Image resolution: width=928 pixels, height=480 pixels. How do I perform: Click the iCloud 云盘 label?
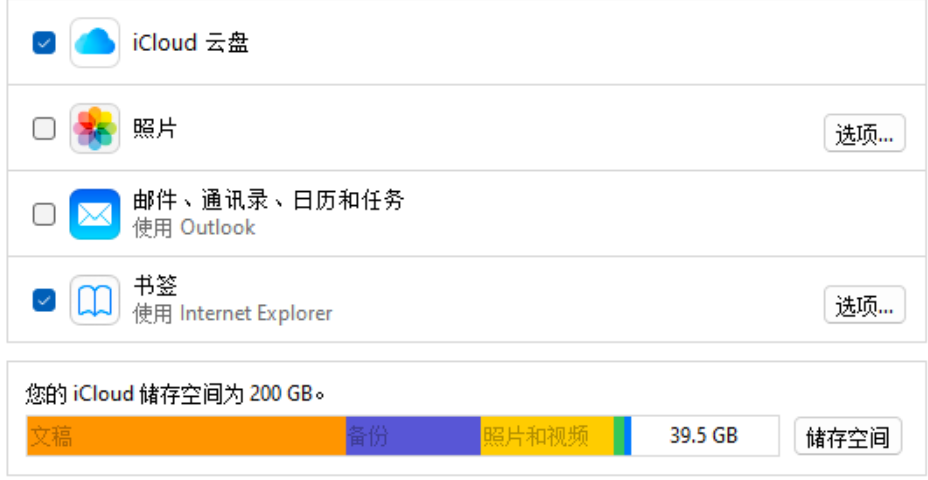191,43
